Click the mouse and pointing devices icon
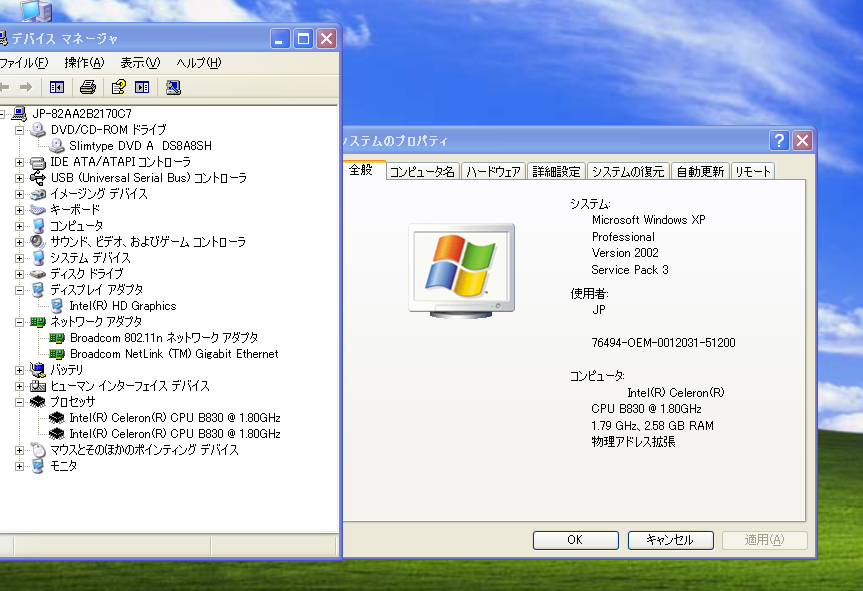This screenshot has width=863, height=591. click(37, 450)
